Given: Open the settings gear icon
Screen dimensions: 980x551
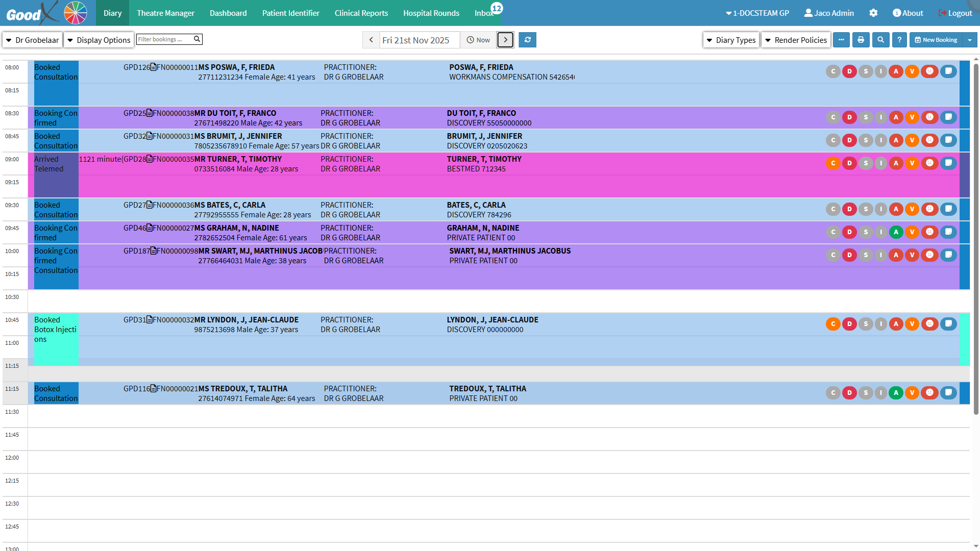Looking at the screenshot, I should point(873,13).
